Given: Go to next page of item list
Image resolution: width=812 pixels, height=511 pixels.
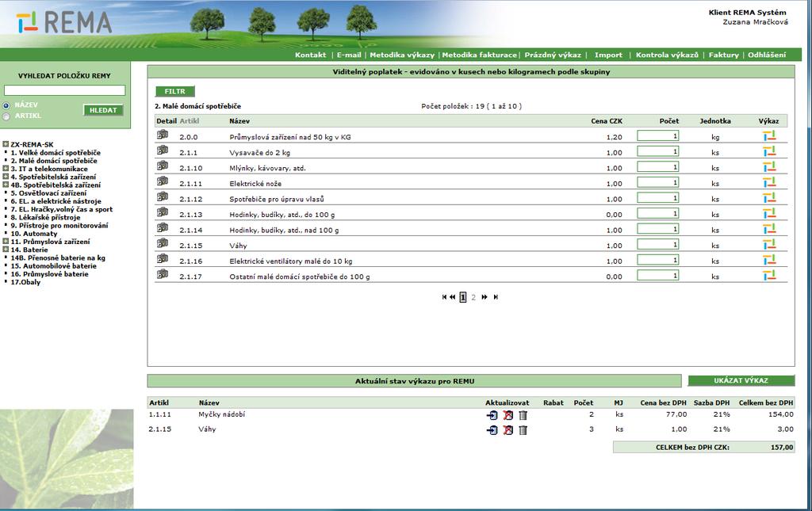Looking at the screenshot, I should (x=485, y=297).
